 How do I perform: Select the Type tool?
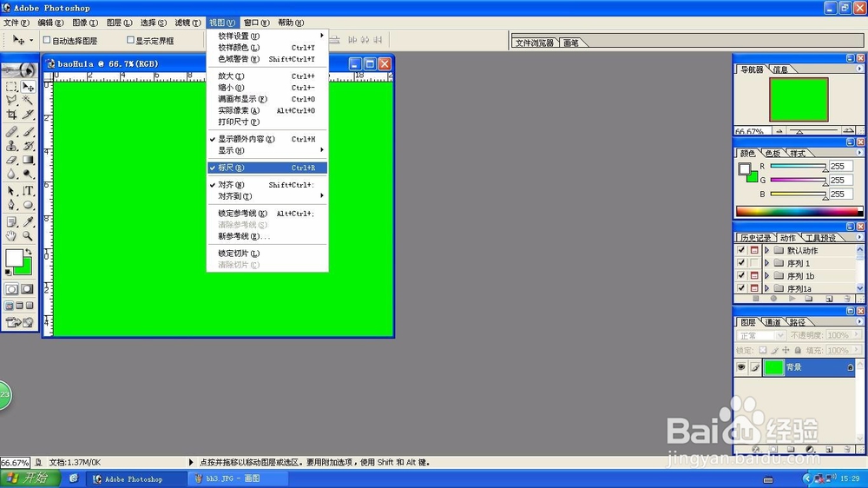point(28,191)
